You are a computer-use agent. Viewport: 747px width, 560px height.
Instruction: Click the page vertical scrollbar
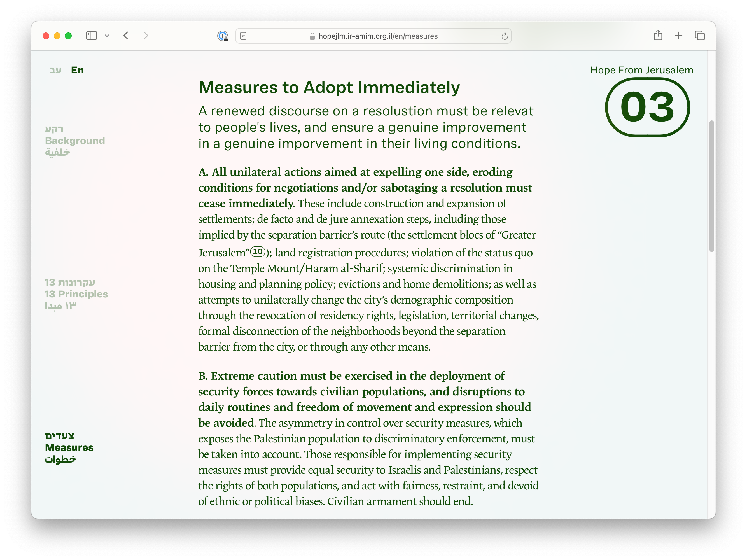pyautogui.click(x=711, y=186)
